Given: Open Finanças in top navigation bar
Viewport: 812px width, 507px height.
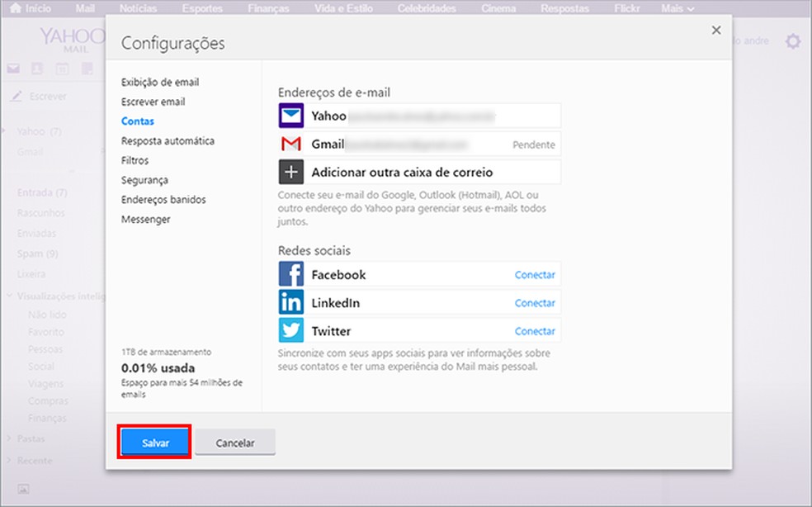Looking at the screenshot, I should [x=268, y=8].
